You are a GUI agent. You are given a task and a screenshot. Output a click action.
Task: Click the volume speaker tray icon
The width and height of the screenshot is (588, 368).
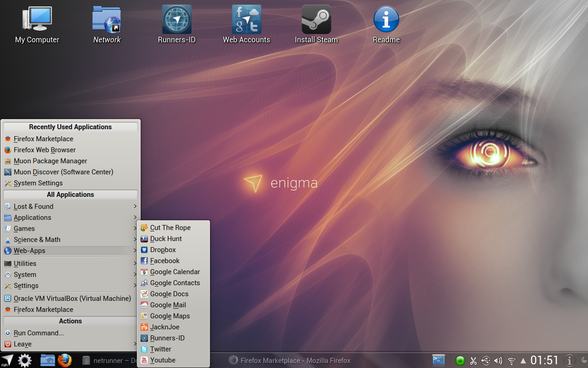[498, 361]
